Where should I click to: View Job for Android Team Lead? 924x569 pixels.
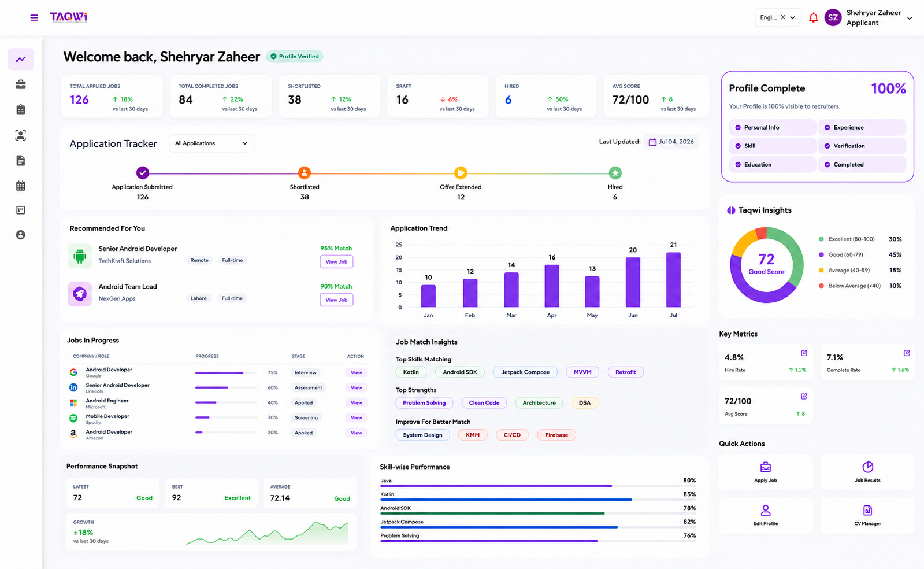tap(336, 300)
